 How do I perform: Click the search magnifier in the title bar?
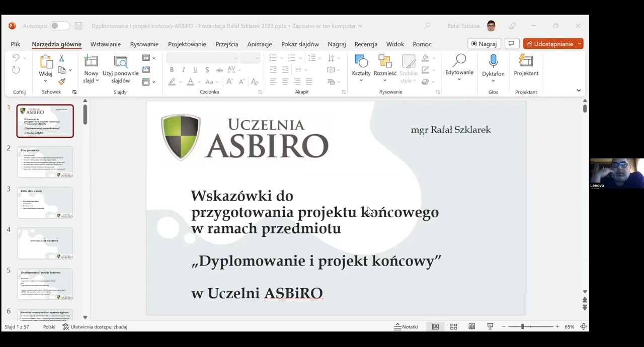427,26
